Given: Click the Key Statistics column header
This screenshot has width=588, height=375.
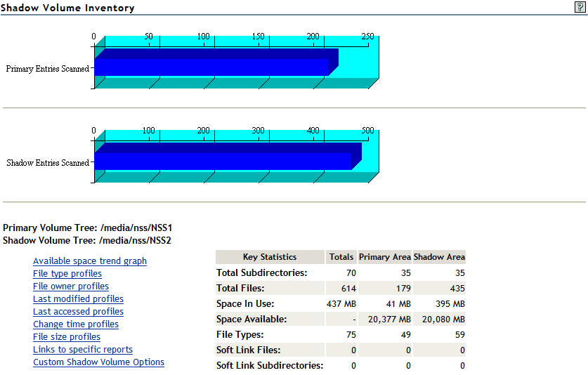Looking at the screenshot, I should (270, 257).
